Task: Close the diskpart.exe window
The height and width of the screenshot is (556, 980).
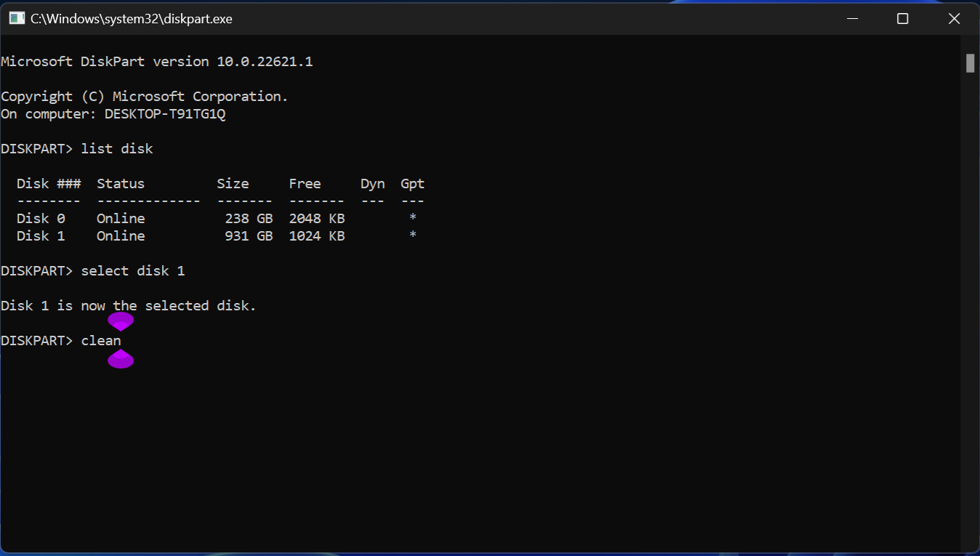Action: pyautogui.click(x=954, y=19)
